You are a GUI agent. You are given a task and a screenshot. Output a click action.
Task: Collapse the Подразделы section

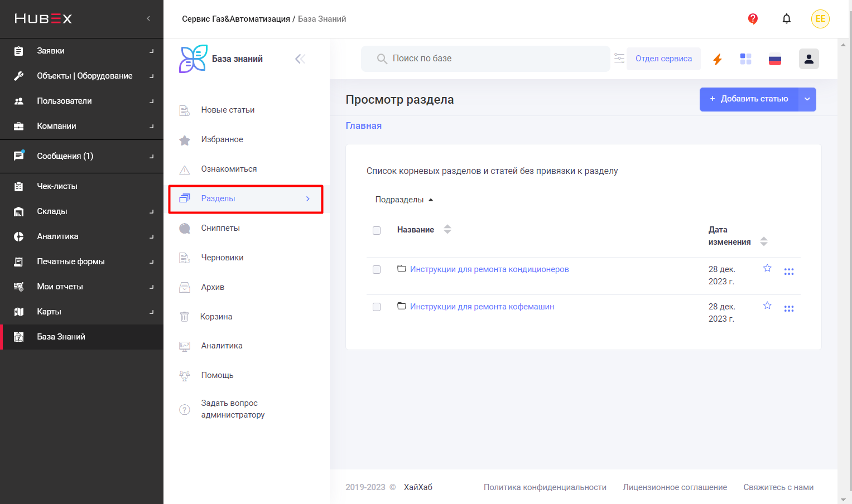(404, 200)
